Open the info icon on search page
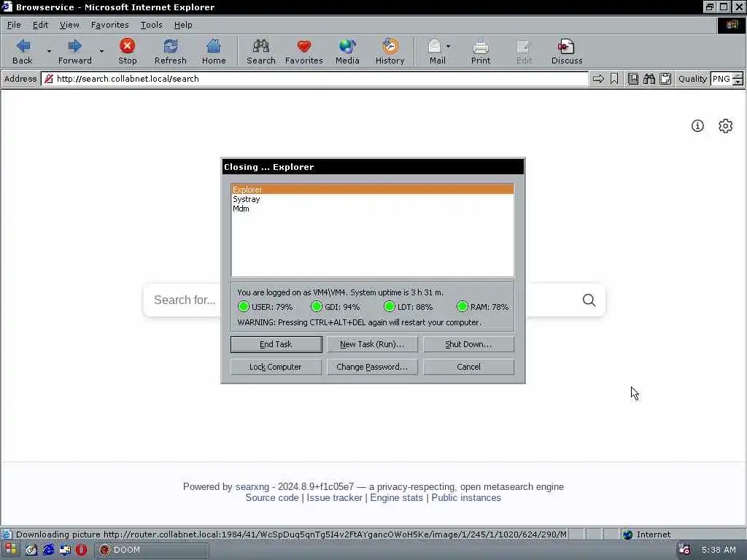 pyautogui.click(x=697, y=125)
